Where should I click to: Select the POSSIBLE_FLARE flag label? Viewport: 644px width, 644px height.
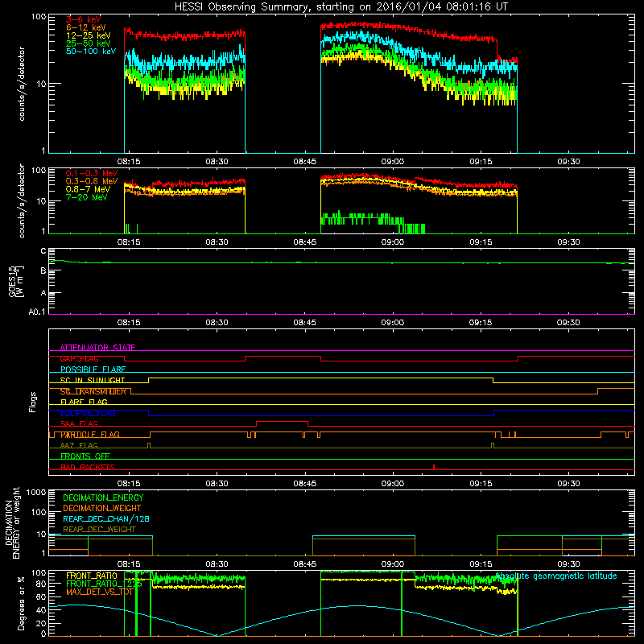(x=93, y=369)
